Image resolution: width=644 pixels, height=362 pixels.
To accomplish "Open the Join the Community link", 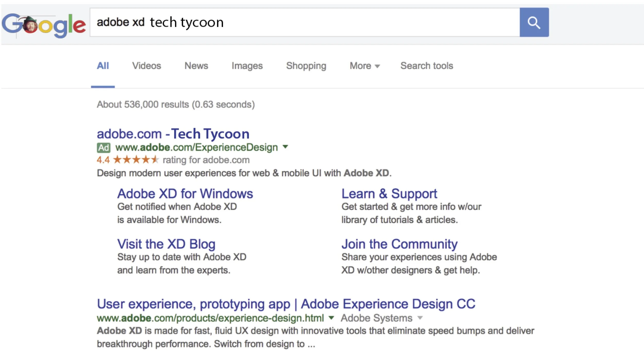I will (399, 244).
